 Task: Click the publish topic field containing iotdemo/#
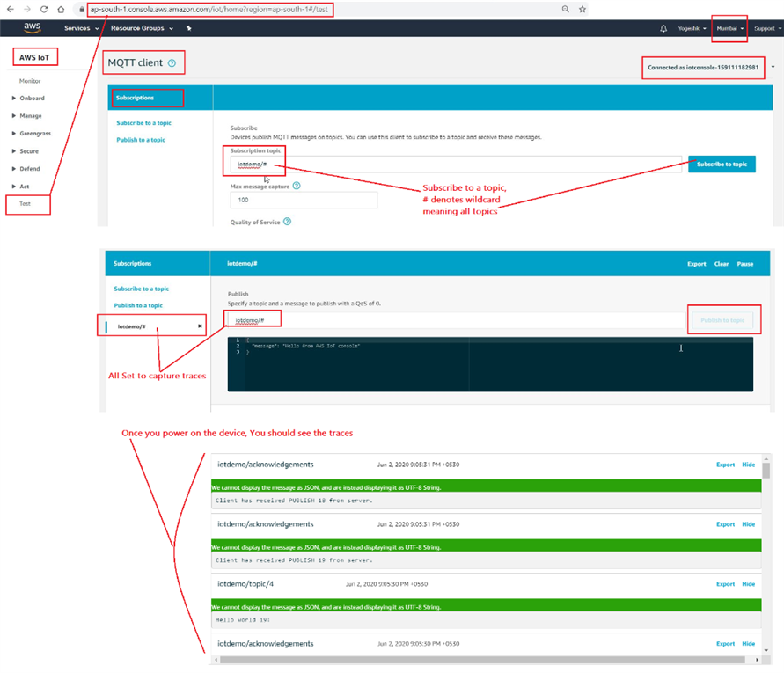click(x=456, y=320)
